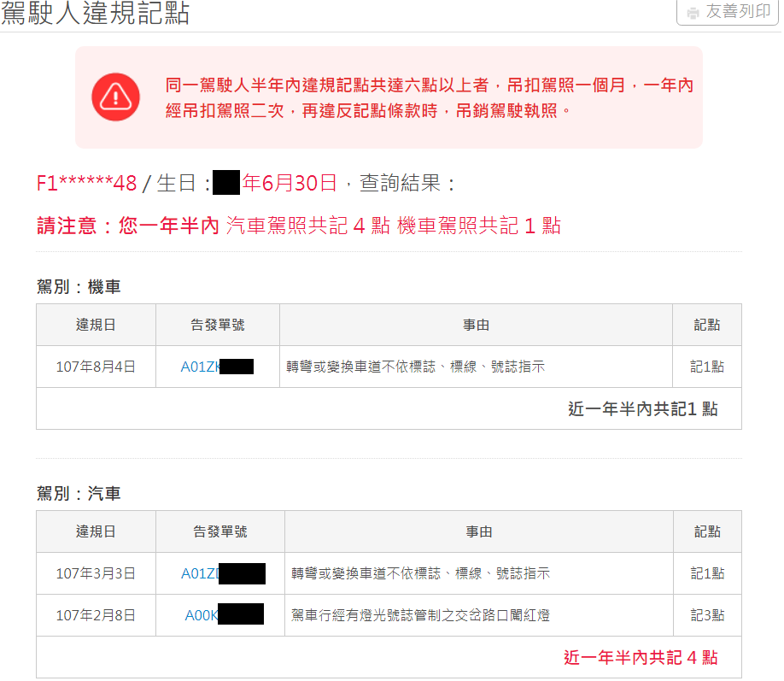The height and width of the screenshot is (681, 784).
Task: Click the printer icon on the 友善列印 button
Action: (693, 12)
